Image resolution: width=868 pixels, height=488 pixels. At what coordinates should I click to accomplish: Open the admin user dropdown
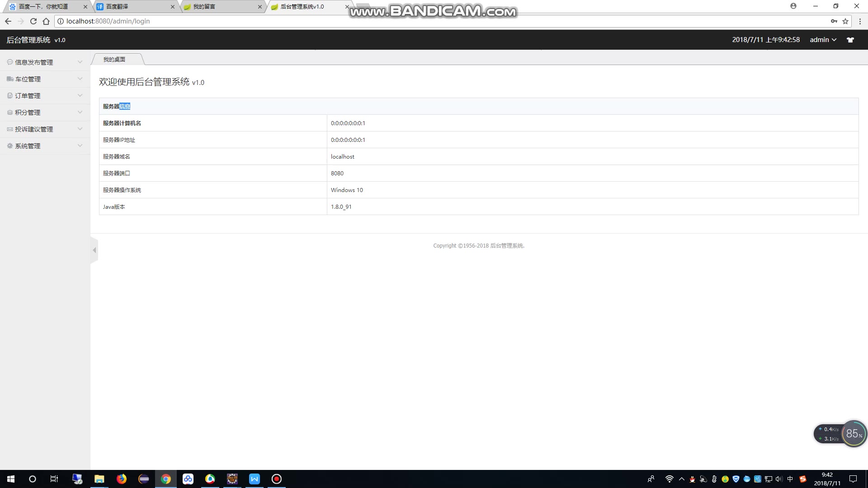click(x=823, y=40)
